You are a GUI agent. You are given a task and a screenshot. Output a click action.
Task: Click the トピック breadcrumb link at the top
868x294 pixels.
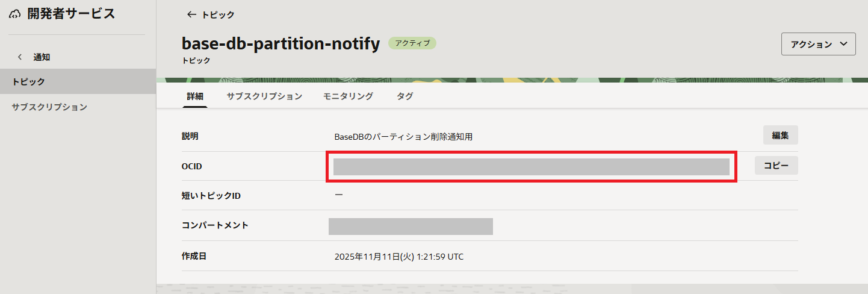tap(218, 14)
